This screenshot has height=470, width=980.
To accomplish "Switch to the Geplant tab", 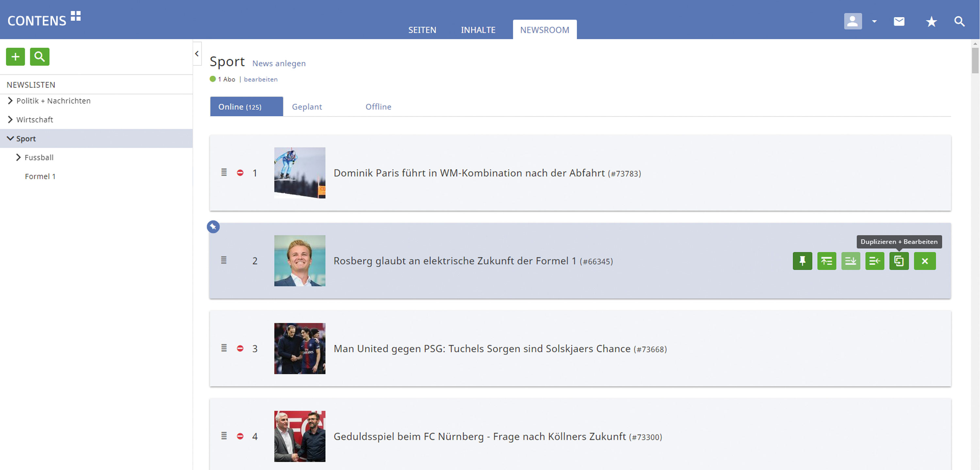I will pyautogui.click(x=307, y=106).
